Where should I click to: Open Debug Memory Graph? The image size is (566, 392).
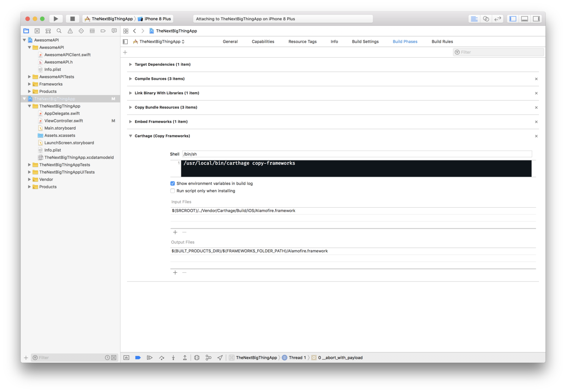pos(208,358)
